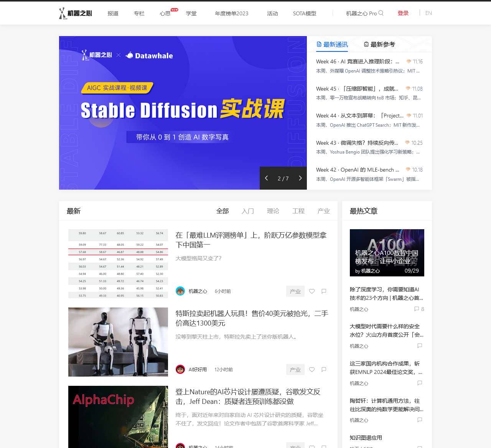Open comments for 阶跃万亿参数模型 article

pos(324,291)
